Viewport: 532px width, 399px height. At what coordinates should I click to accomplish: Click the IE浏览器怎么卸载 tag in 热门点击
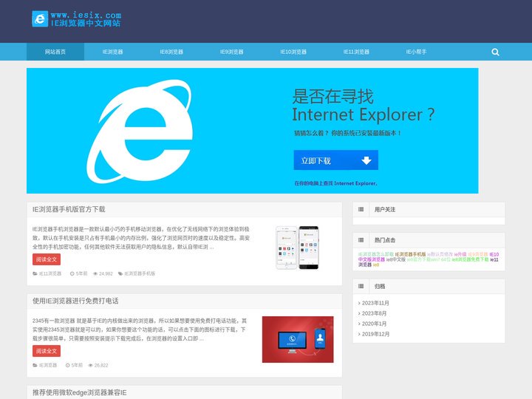(376, 254)
